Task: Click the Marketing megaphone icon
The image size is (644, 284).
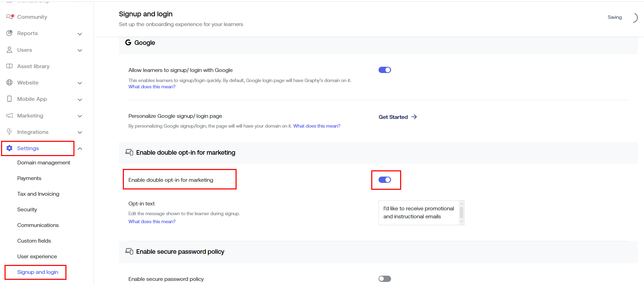Action: (x=9, y=115)
